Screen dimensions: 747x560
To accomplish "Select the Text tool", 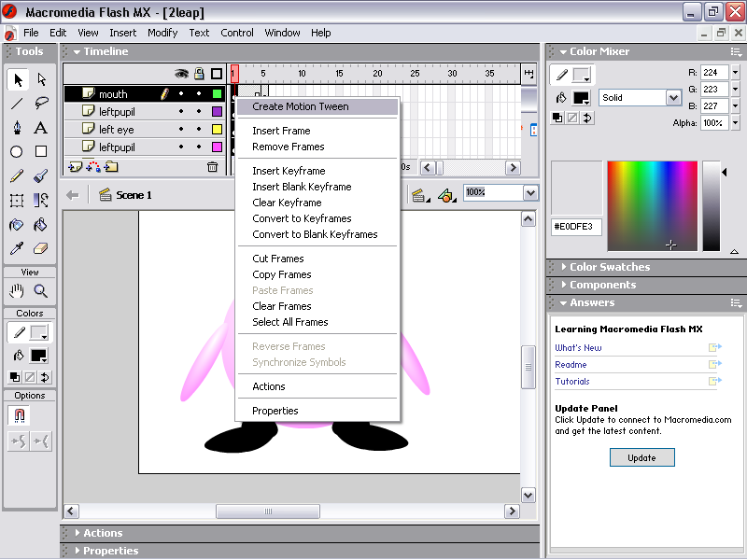I will click(x=41, y=128).
